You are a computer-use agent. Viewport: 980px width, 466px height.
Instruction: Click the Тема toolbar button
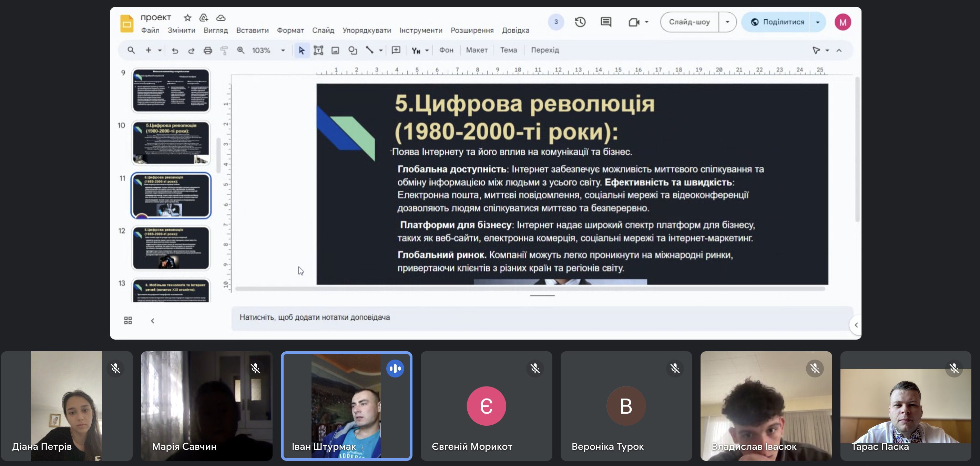click(x=508, y=50)
